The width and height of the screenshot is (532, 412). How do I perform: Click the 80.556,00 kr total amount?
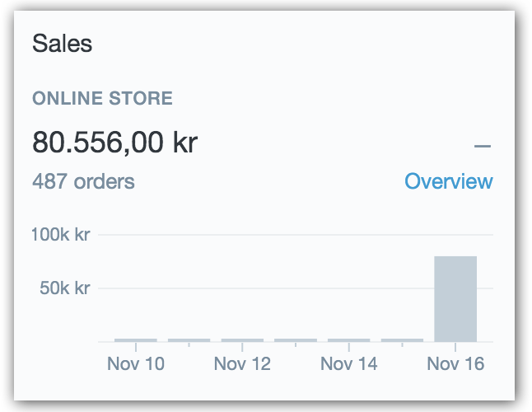(x=115, y=143)
